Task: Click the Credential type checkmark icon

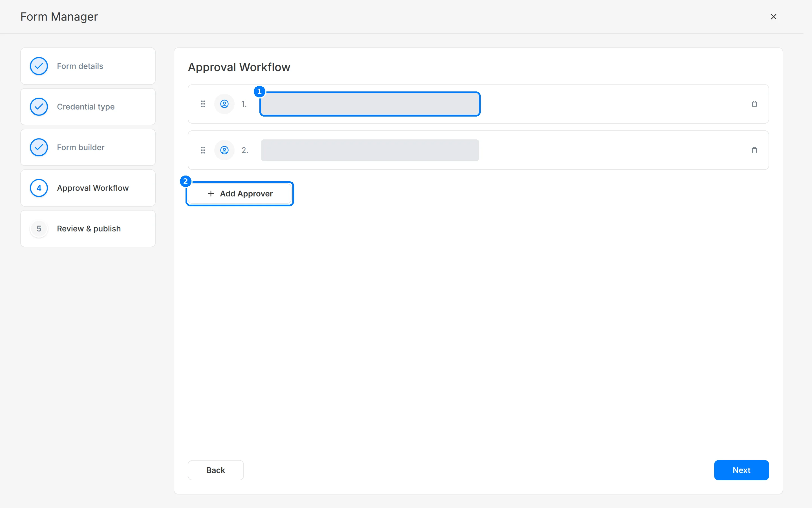Action: coord(39,107)
